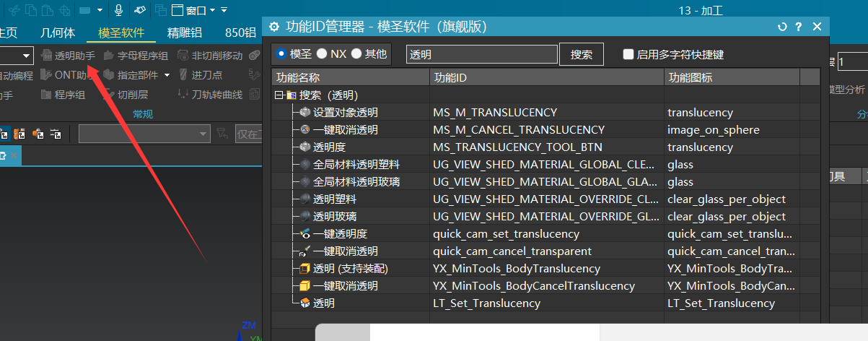
Task: Select the 透明塑料 tree row
Action: point(351,199)
